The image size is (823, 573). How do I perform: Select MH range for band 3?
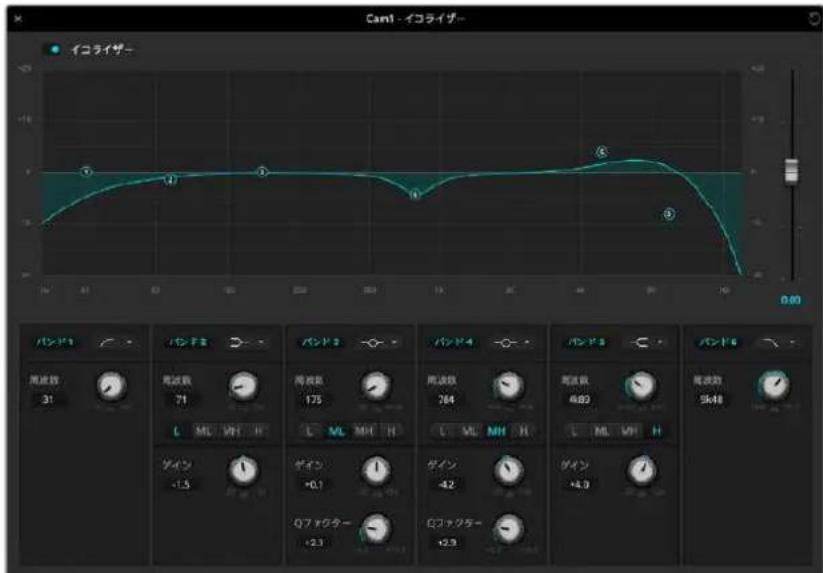click(364, 431)
